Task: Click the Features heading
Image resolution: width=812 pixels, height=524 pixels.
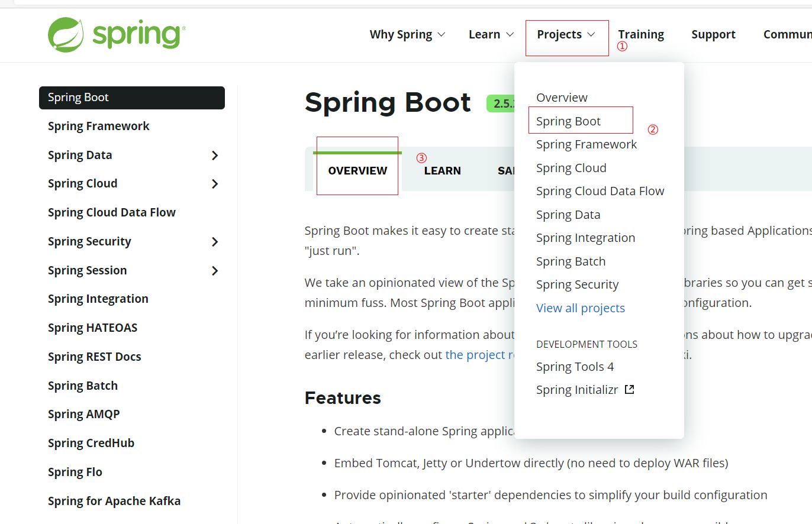Action: [x=343, y=397]
